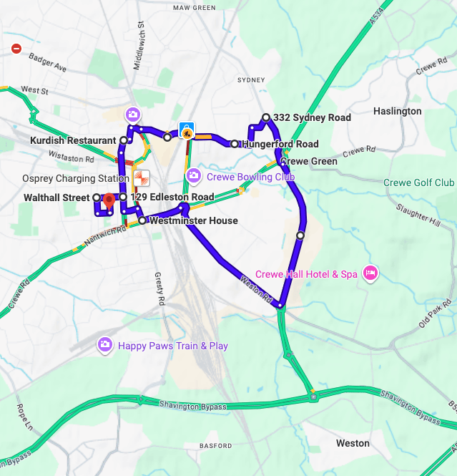Select the red no-entry road closure icon

tap(16, 48)
